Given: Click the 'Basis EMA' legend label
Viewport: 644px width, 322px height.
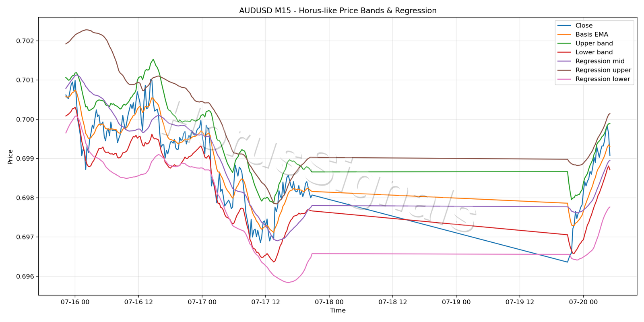Looking at the screenshot, I should point(592,35).
